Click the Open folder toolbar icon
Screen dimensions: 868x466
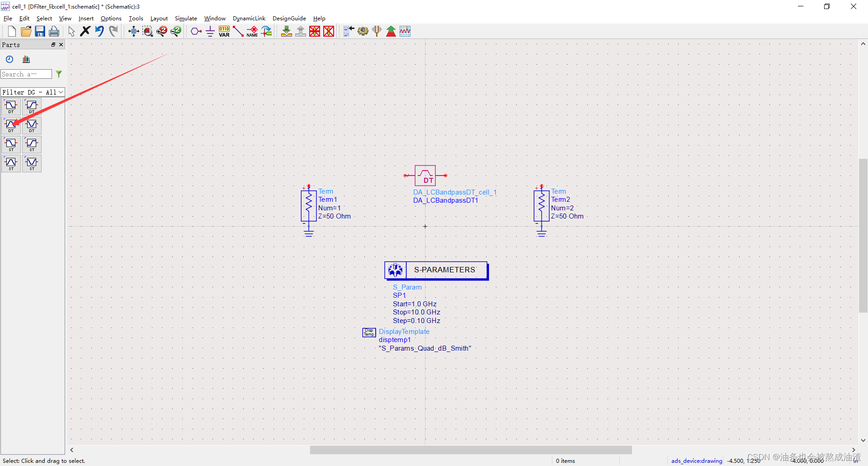[x=26, y=31]
